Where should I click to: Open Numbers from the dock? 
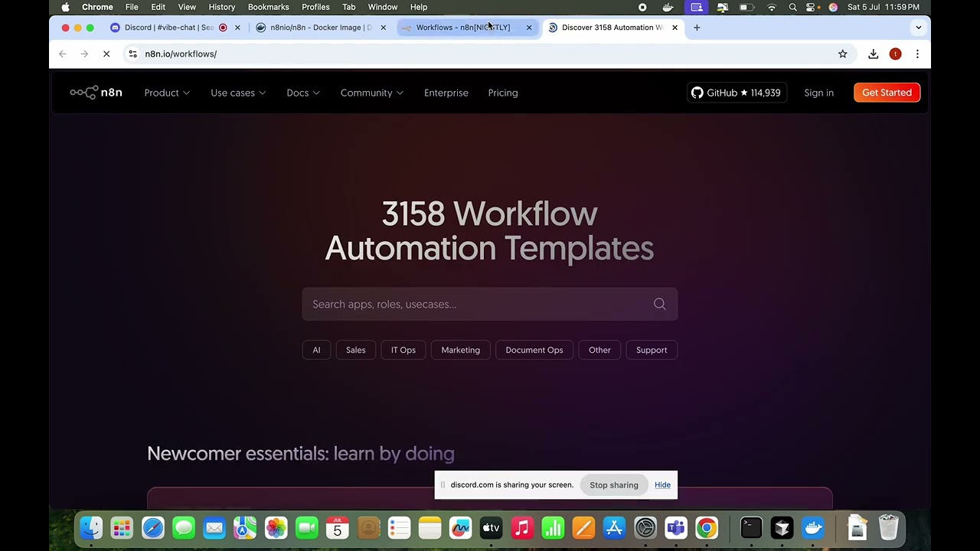pyautogui.click(x=553, y=528)
